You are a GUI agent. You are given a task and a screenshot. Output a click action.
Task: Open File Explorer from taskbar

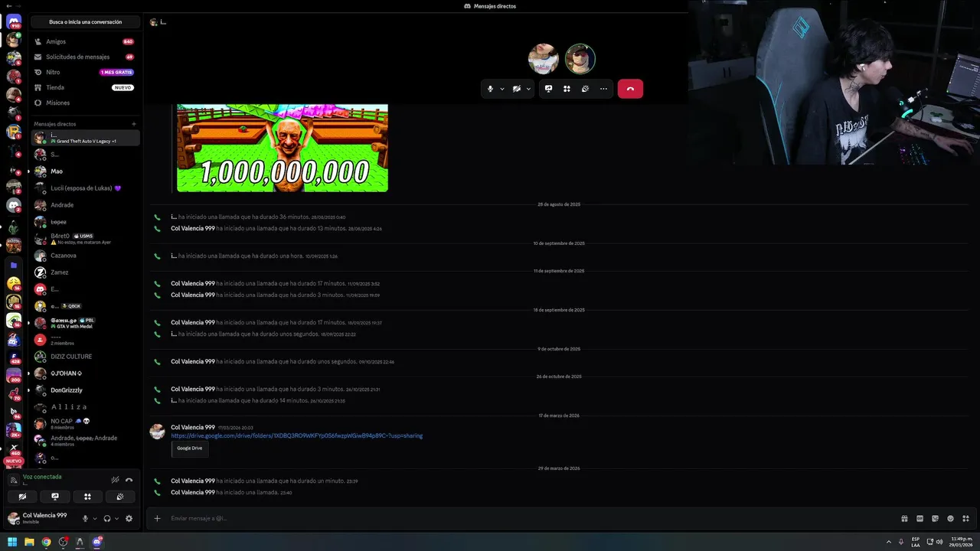coord(29,542)
